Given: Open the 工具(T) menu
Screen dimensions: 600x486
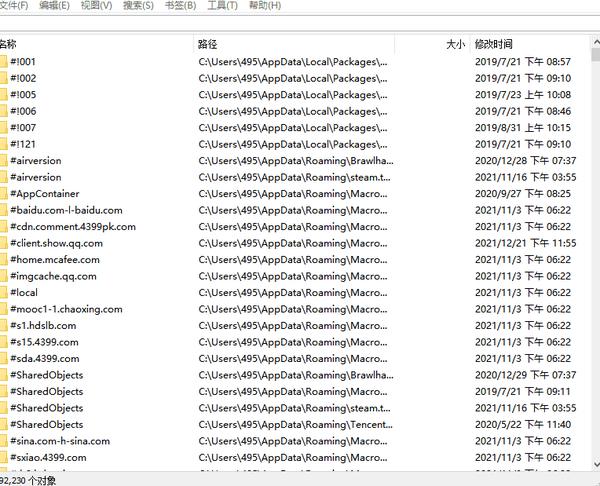Looking at the screenshot, I should (222, 5).
